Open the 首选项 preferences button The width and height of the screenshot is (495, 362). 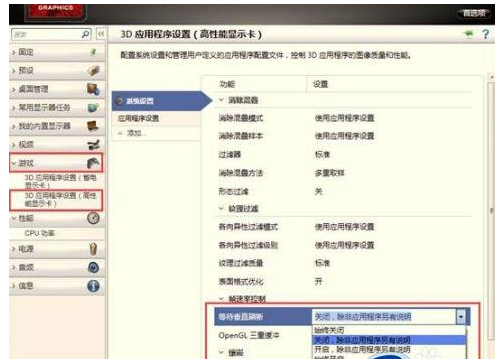click(x=474, y=13)
